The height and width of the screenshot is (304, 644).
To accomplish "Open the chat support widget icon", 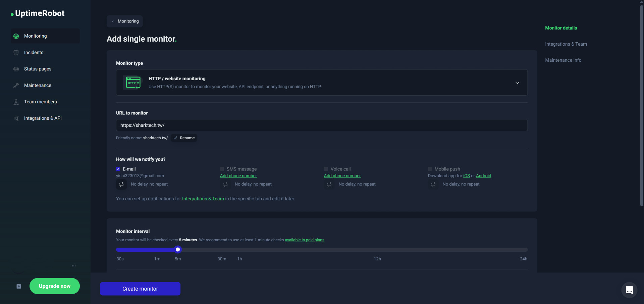I will 629,290.
